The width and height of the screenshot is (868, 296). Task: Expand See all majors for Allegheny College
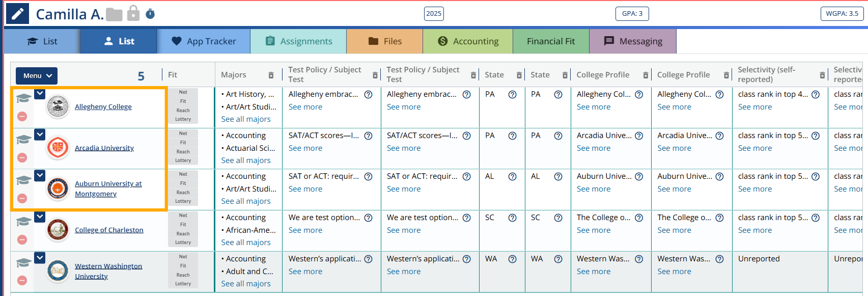click(x=246, y=119)
